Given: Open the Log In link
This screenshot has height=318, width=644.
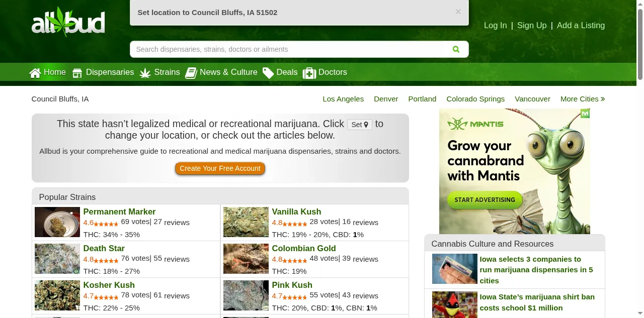Looking at the screenshot, I should [495, 26].
